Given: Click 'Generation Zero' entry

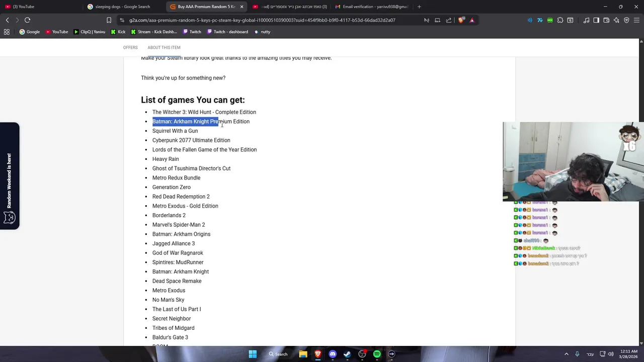Looking at the screenshot, I should tap(172, 187).
